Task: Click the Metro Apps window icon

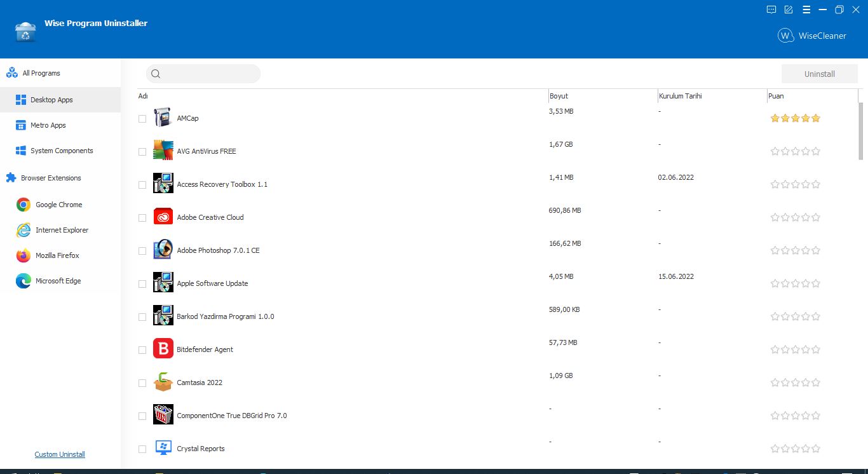Action: [x=20, y=125]
